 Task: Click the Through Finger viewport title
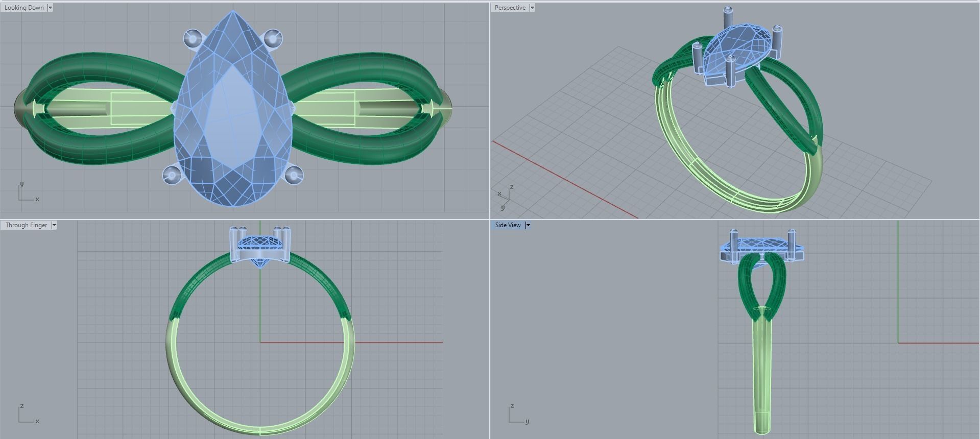pos(26,225)
